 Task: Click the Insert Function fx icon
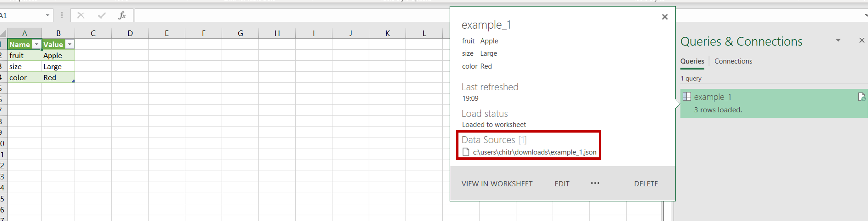point(122,15)
